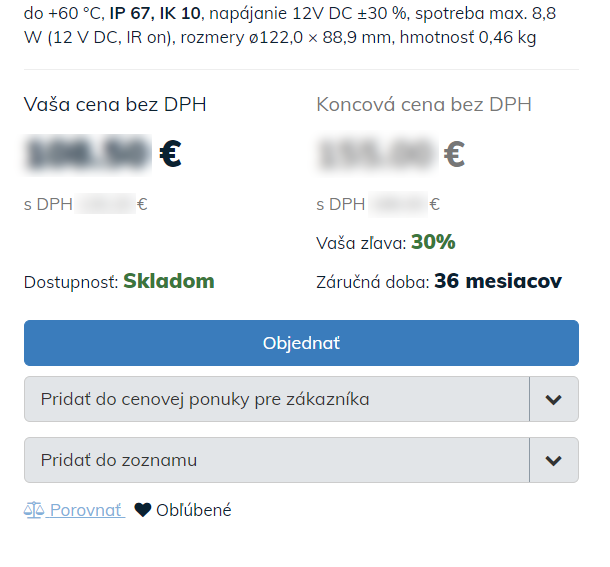Click the blurred Vaša cena price amount
This screenshot has height=567, width=610.
90,154
